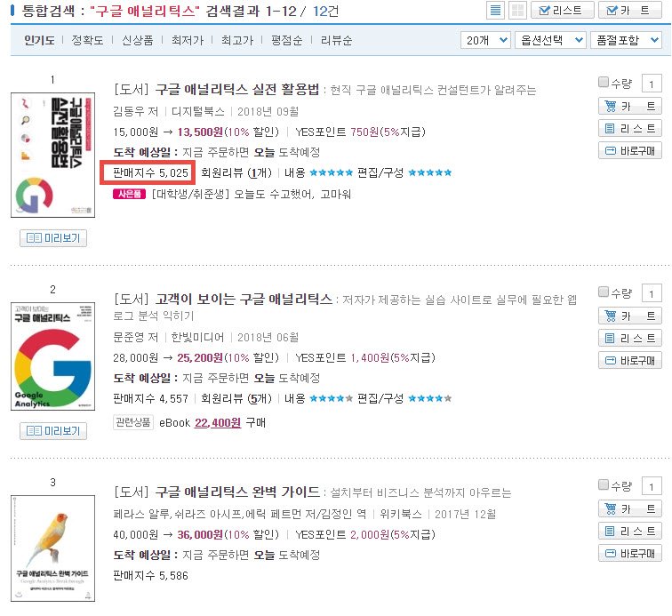Viewport: 672px width, 616px height.
Task: Add checked items to cart (카트) at top
Action: click(630, 11)
